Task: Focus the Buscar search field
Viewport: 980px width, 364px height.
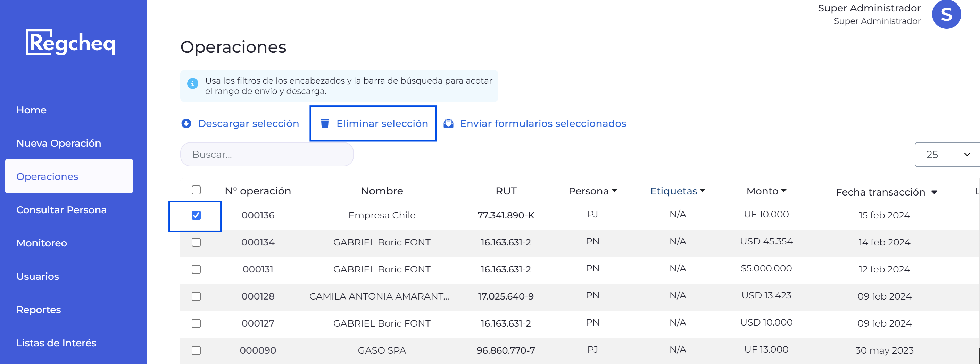Action: click(267, 154)
